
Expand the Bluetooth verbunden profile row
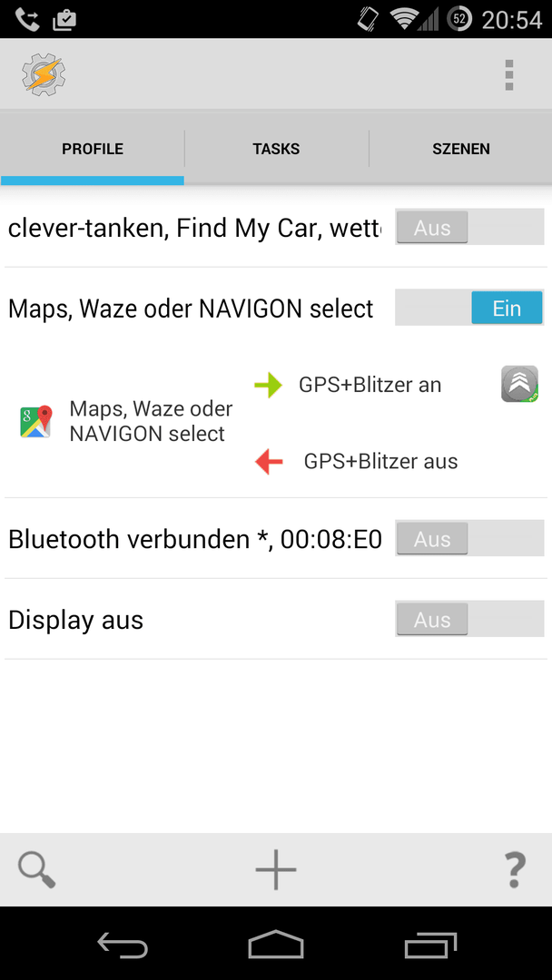coord(195,539)
